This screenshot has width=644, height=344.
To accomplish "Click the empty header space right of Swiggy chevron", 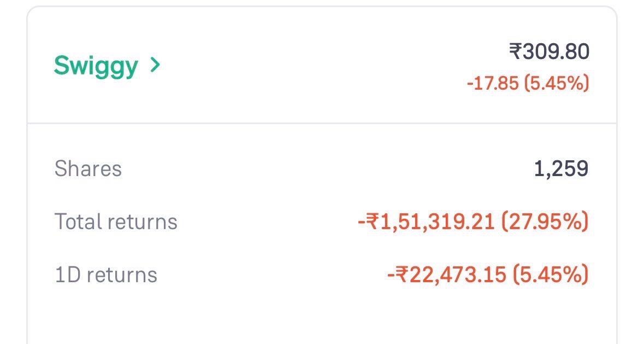I will [328, 67].
